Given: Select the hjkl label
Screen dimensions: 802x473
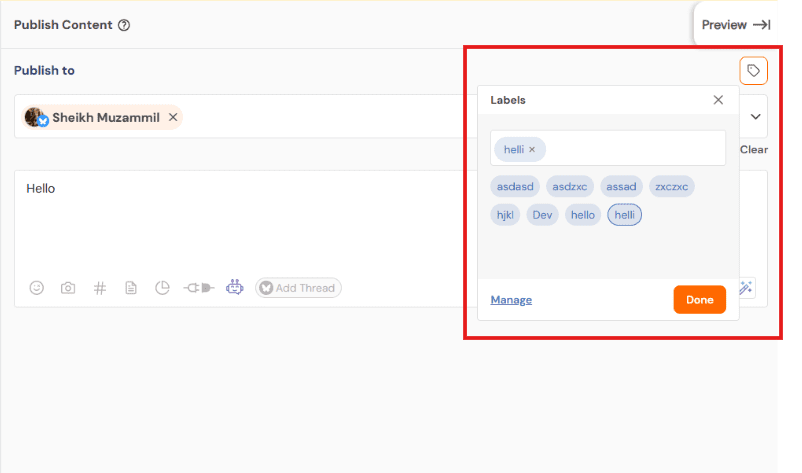Looking at the screenshot, I should 505,215.
